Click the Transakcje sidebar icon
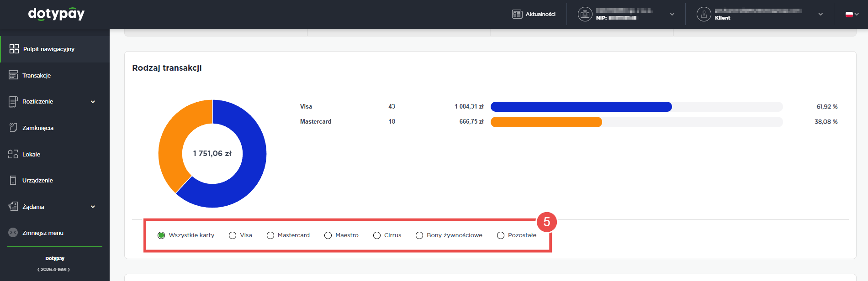Screen dimensions: 868x281 [x=13, y=75]
